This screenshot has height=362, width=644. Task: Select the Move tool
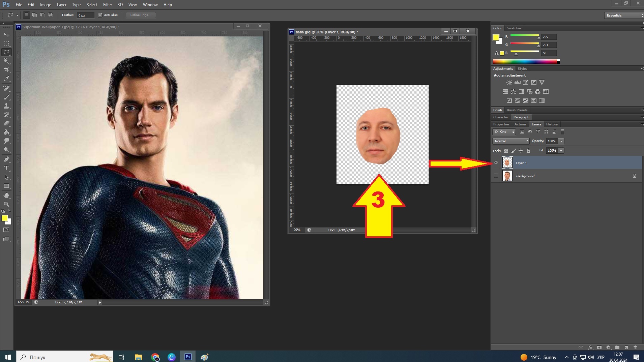[x=6, y=35]
